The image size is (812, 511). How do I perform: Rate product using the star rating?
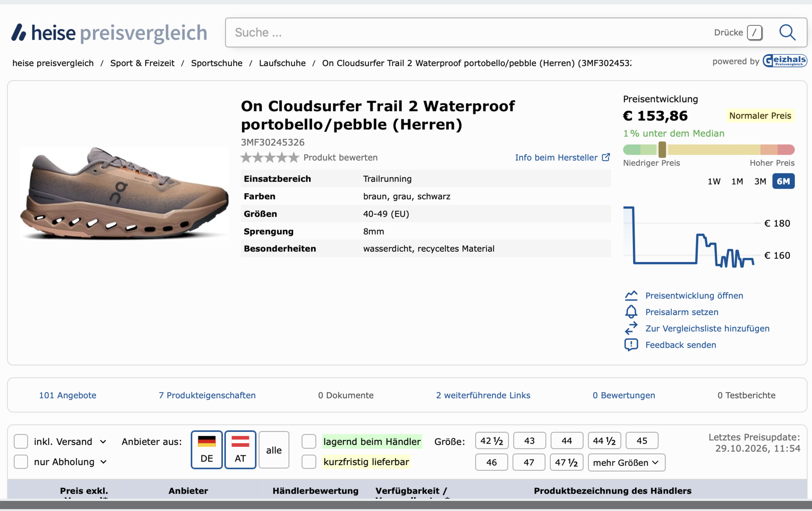tap(270, 158)
